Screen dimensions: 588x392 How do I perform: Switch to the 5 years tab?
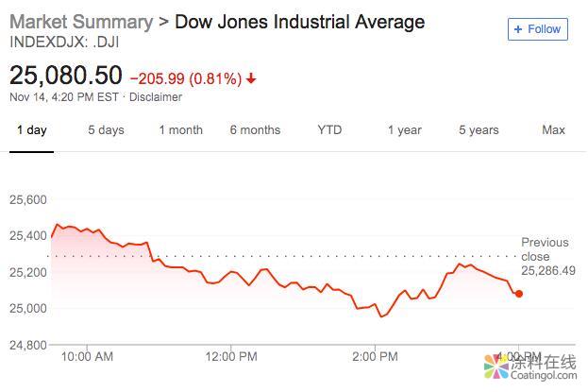point(479,130)
